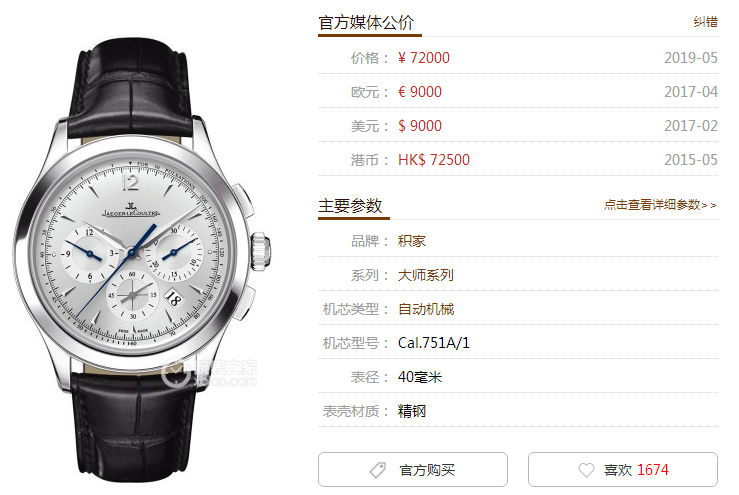Like this watch via 喜欢 1674 button

[623, 470]
